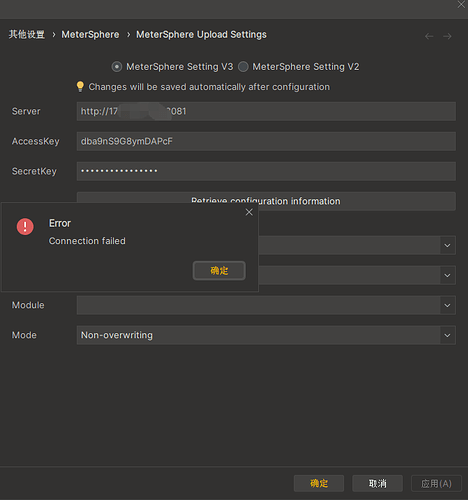Close the Error popup with its X

pos(249,212)
